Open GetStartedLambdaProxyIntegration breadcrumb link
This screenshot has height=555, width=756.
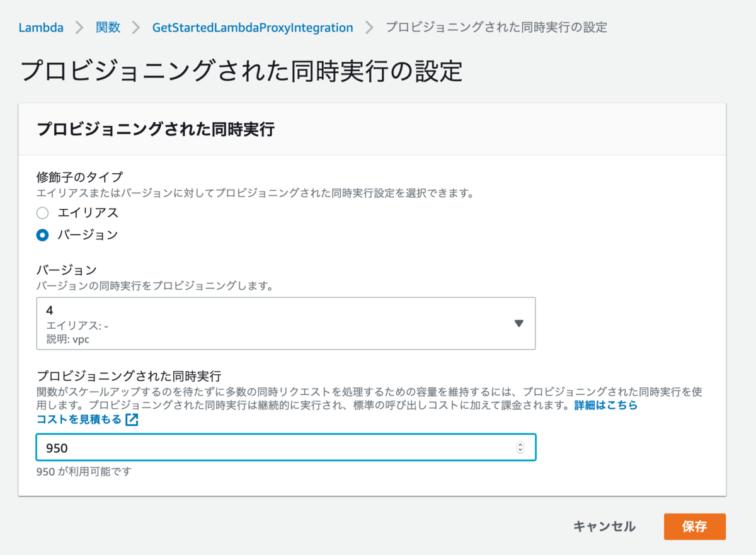(x=253, y=28)
